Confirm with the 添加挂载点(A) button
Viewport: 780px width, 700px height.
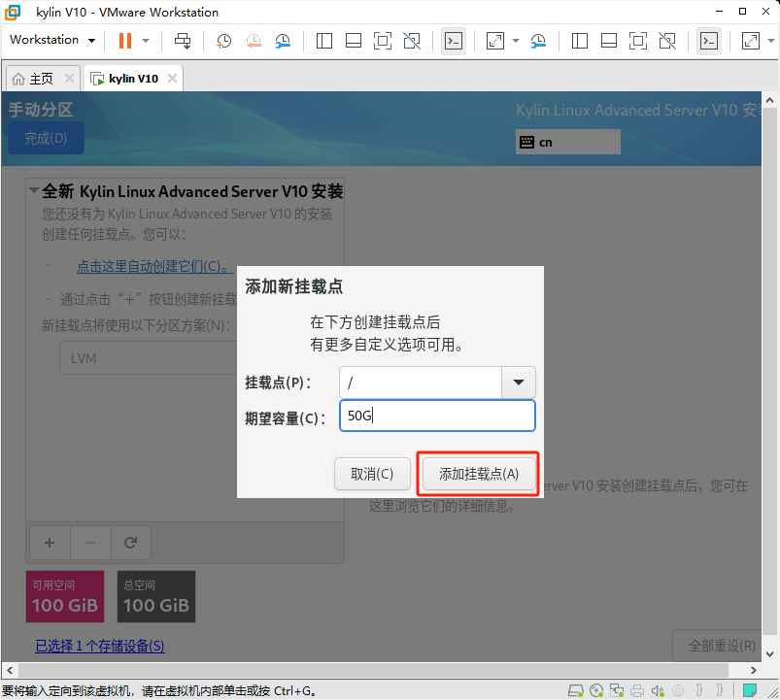click(479, 474)
